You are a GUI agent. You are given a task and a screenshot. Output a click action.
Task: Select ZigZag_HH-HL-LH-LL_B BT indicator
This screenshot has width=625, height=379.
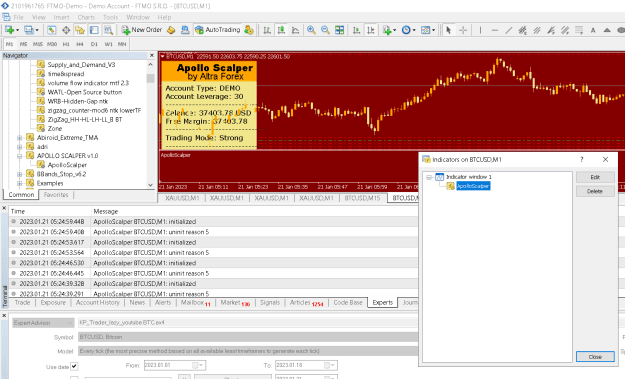click(x=85, y=119)
